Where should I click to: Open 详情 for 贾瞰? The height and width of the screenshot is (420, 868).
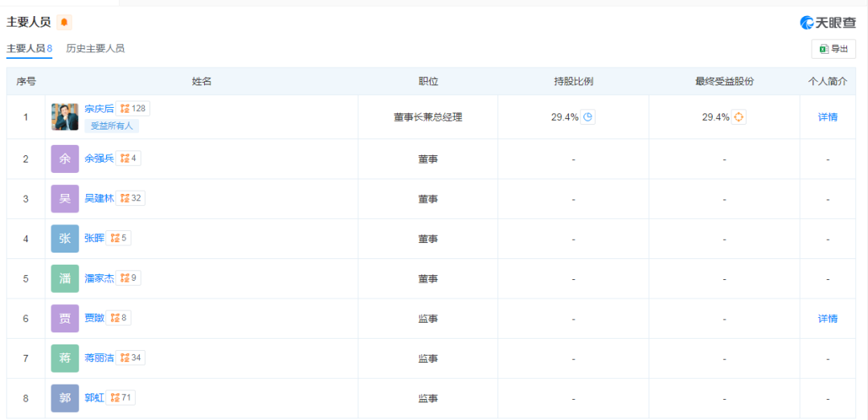(x=828, y=319)
